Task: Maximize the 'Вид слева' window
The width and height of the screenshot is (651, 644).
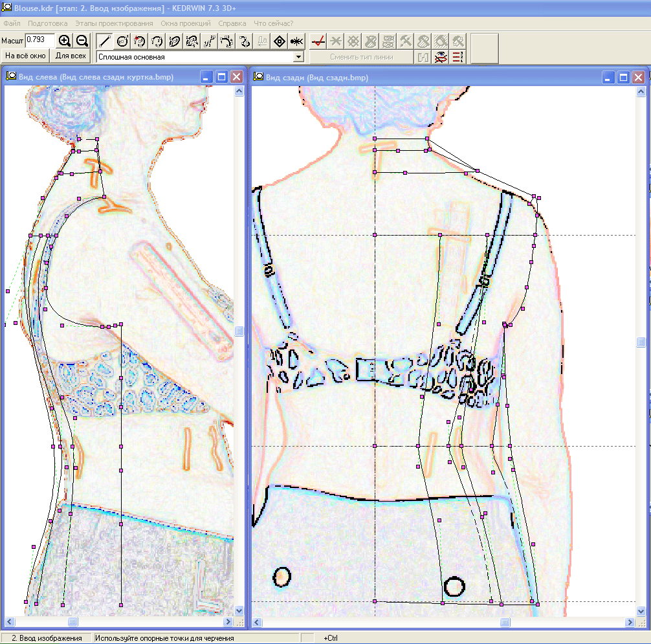Action: coord(221,77)
